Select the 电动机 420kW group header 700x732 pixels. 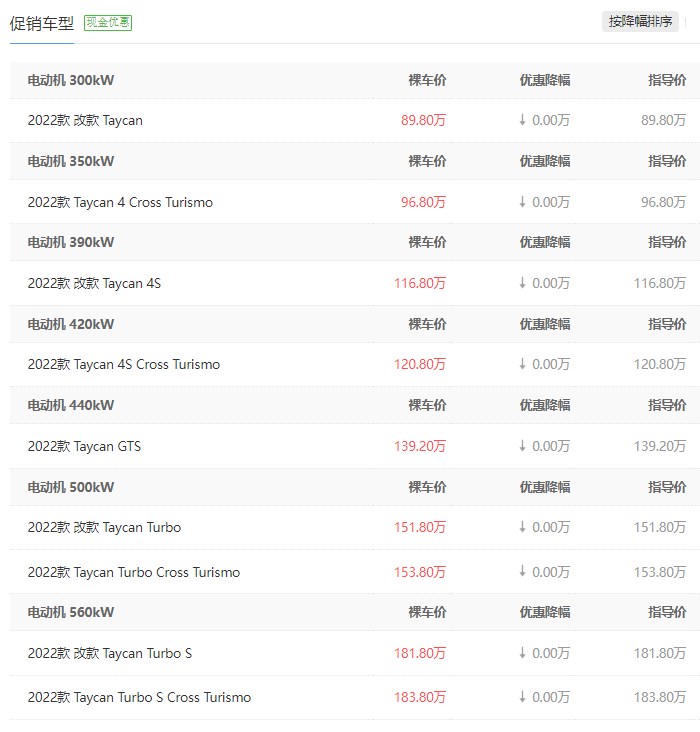coord(71,324)
